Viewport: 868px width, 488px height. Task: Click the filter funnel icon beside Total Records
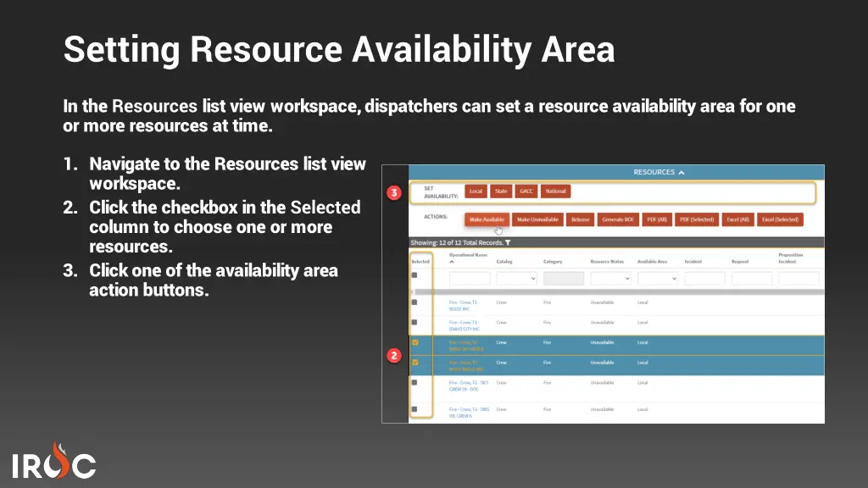click(x=508, y=243)
